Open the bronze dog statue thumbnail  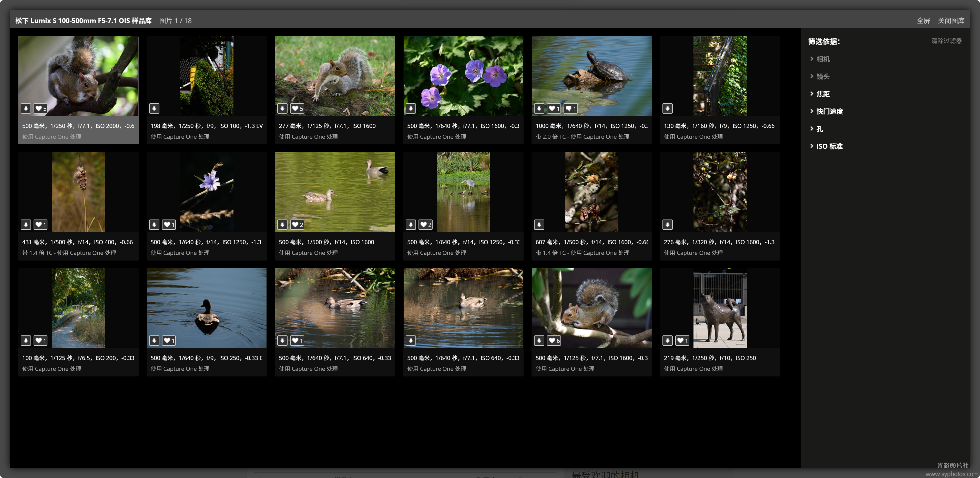click(720, 308)
